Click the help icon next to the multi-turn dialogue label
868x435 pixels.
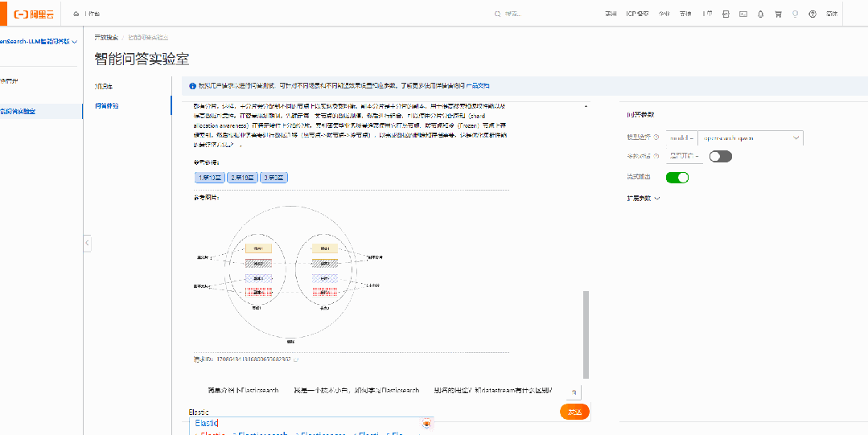point(656,156)
